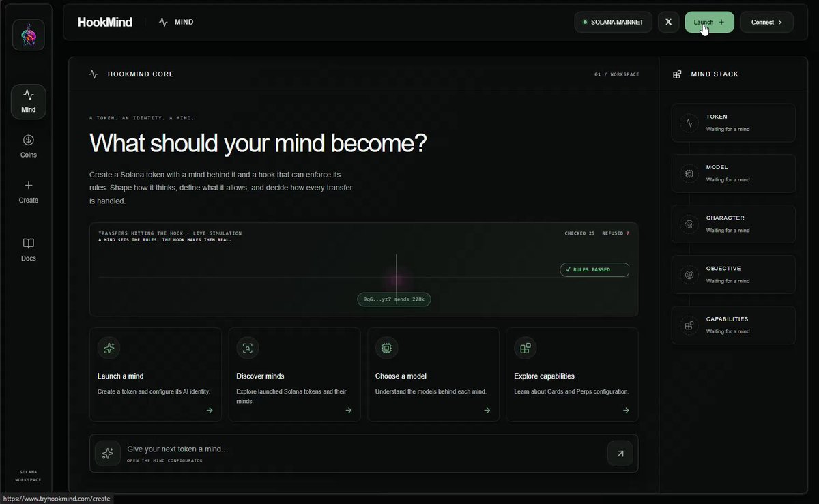The image size is (819, 504).
Task: Click the '01 / WORKSPACE' label
Action: click(617, 74)
